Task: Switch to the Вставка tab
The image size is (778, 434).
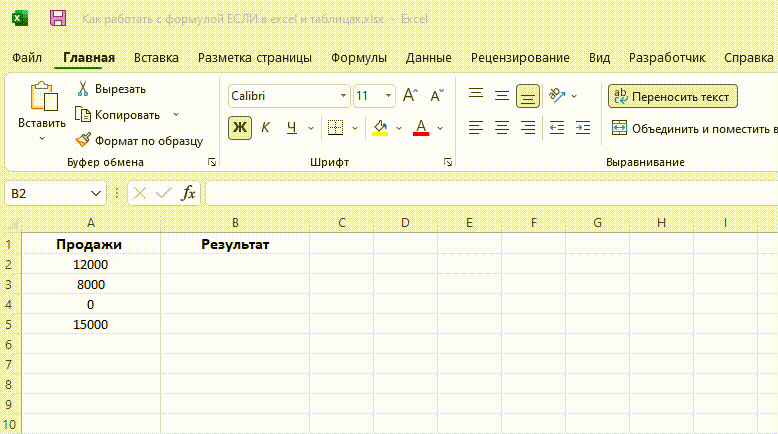Action: [x=156, y=58]
